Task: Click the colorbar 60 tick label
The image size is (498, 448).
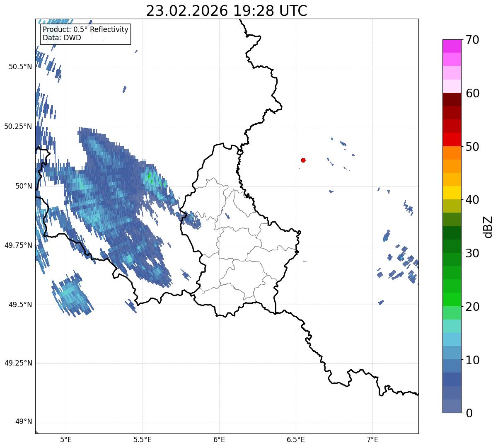Action: (472, 93)
